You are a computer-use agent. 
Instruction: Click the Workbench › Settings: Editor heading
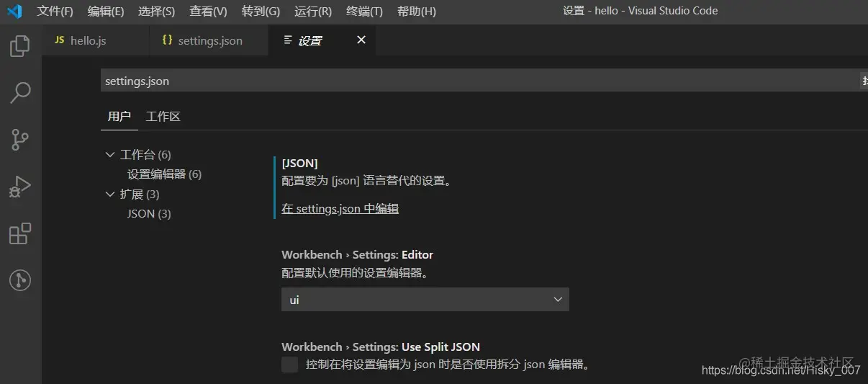pos(358,255)
